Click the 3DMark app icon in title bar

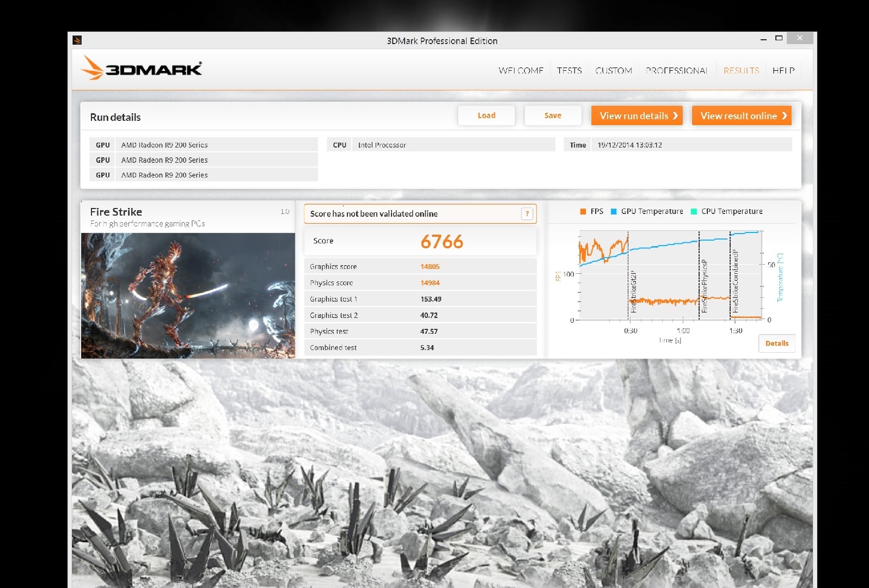77,40
